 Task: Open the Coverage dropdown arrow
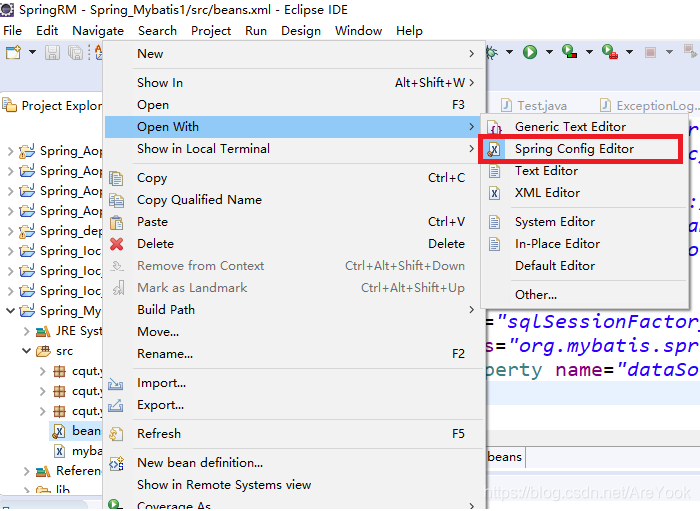tap(589, 52)
